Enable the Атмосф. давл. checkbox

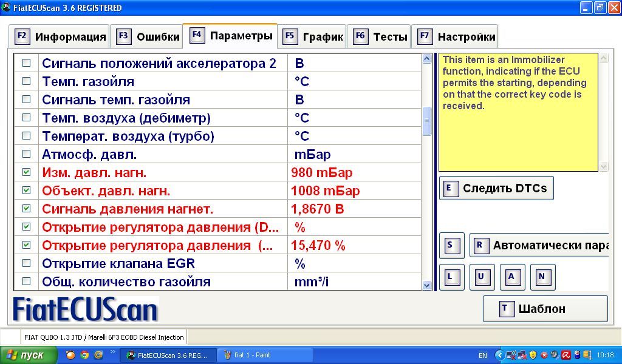click(26, 154)
